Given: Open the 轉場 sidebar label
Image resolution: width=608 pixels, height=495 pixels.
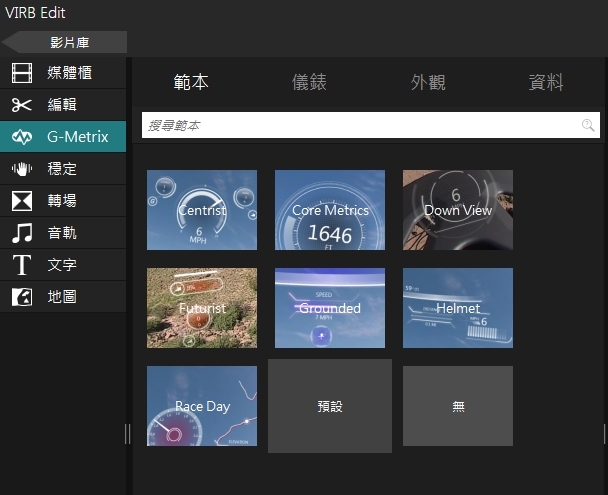Looking at the screenshot, I should 62,201.
